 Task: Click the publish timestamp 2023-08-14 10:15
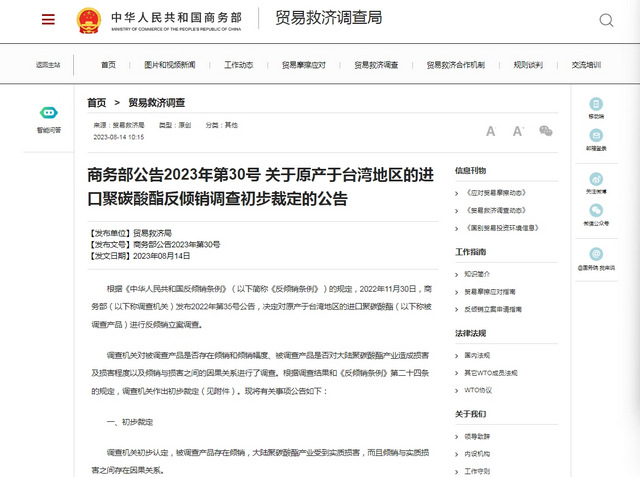(x=119, y=137)
